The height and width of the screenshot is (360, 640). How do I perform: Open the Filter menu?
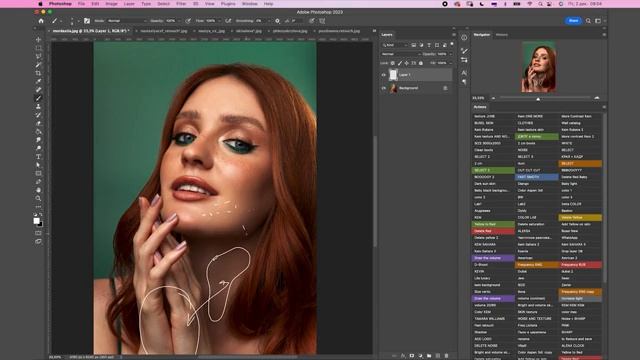pos(181,4)
